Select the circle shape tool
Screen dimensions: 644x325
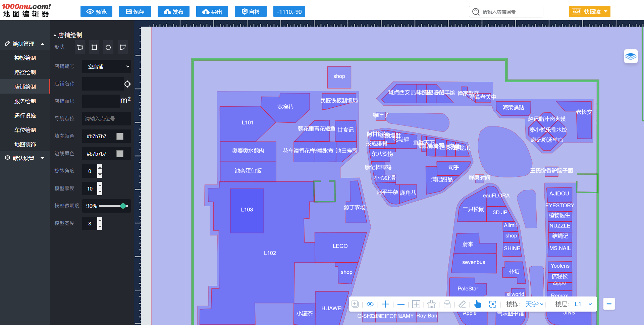[x=108, y=47]
